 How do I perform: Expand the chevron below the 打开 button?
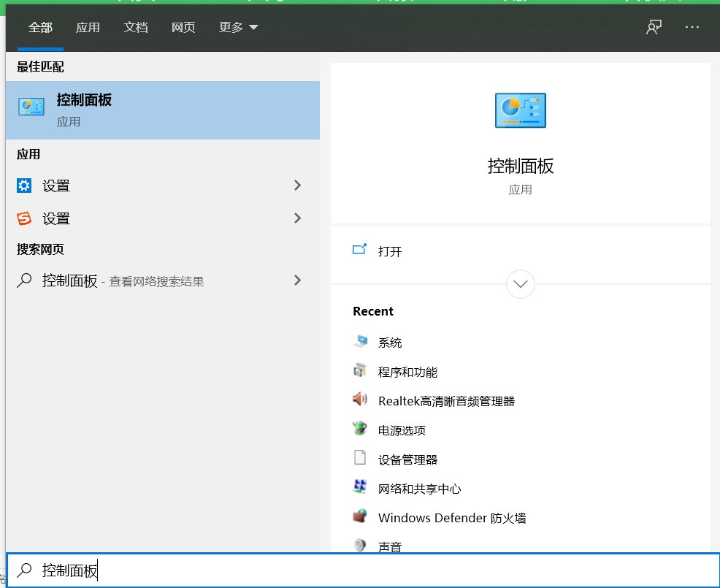pos(520,284)
